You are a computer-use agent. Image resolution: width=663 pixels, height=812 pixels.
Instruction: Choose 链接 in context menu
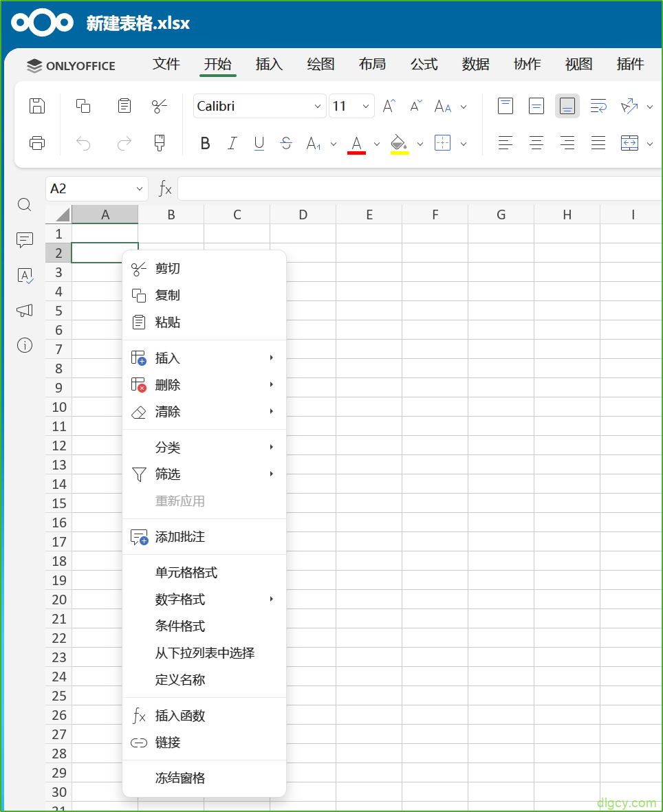pos(204,743)
